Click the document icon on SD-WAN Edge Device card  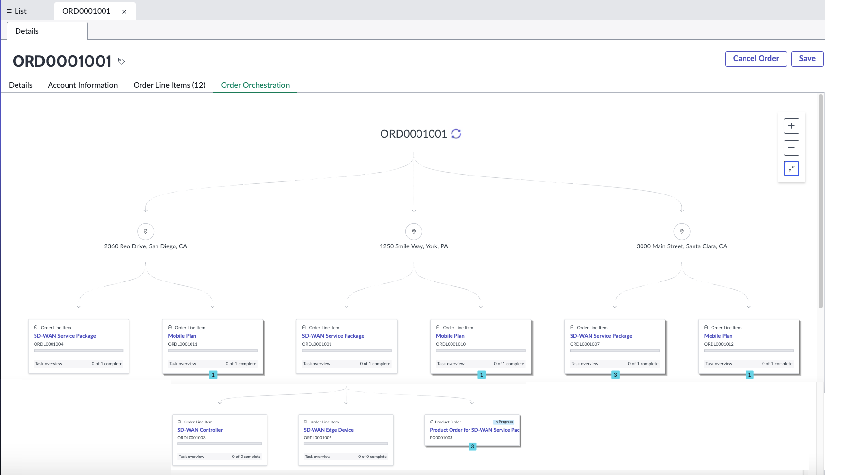[x=306, y=422]
